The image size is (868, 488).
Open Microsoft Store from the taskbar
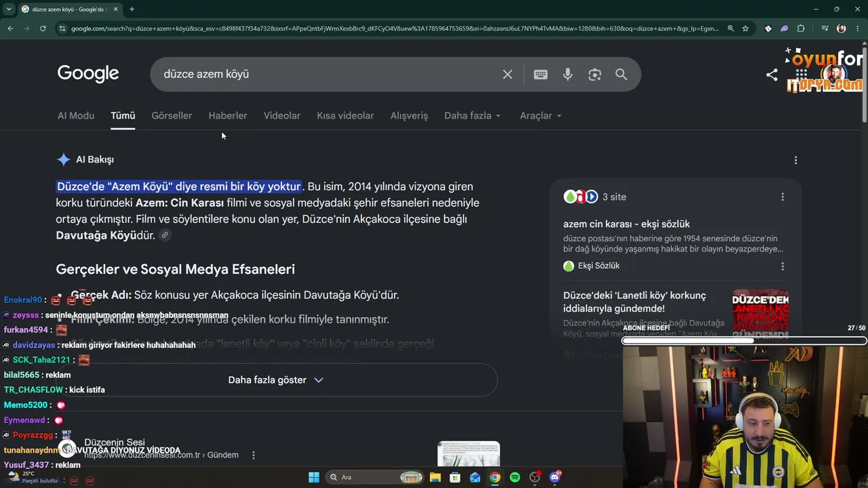pyautogui.click(x=455, y=477)
